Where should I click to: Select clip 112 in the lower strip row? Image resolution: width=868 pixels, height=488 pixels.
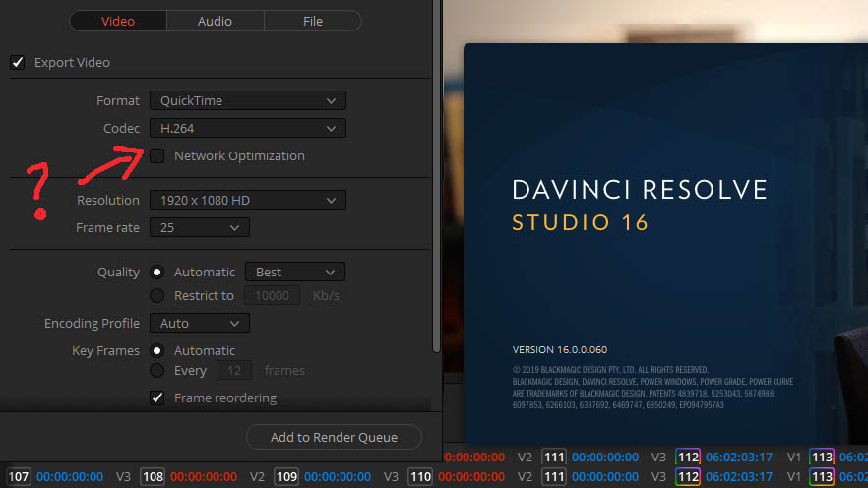[x=688, y=476]
